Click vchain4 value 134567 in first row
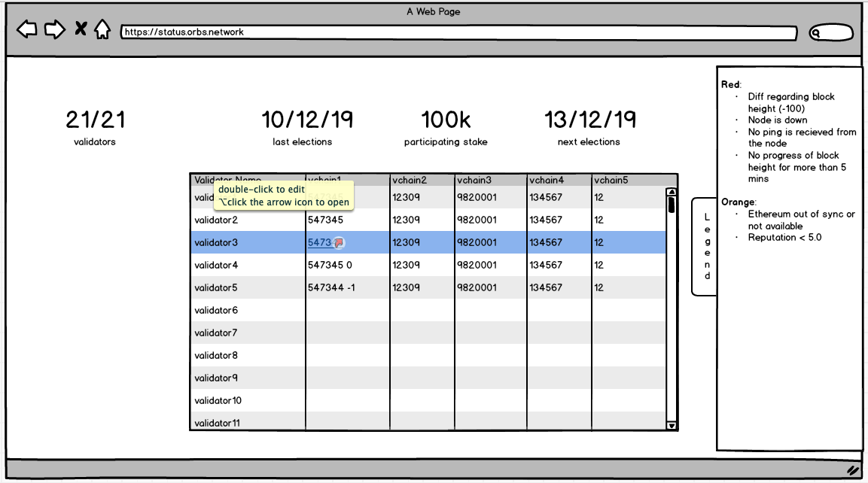Screen dimensions: 868x483 (546, 197)
